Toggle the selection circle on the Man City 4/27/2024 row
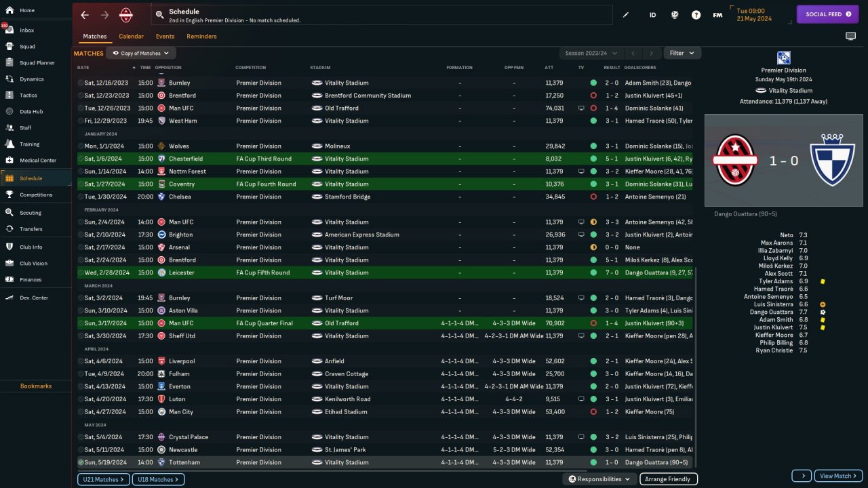Screen dimensions: 868x488 81,412
